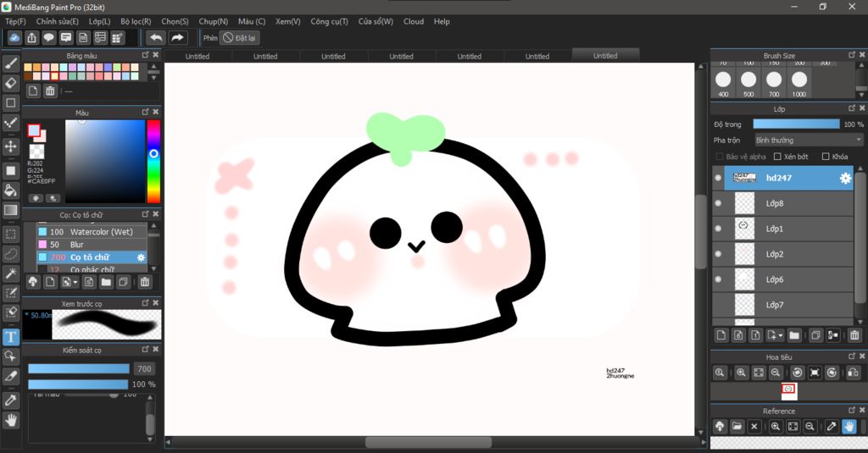Select the Operation tool

coord(10,356)
